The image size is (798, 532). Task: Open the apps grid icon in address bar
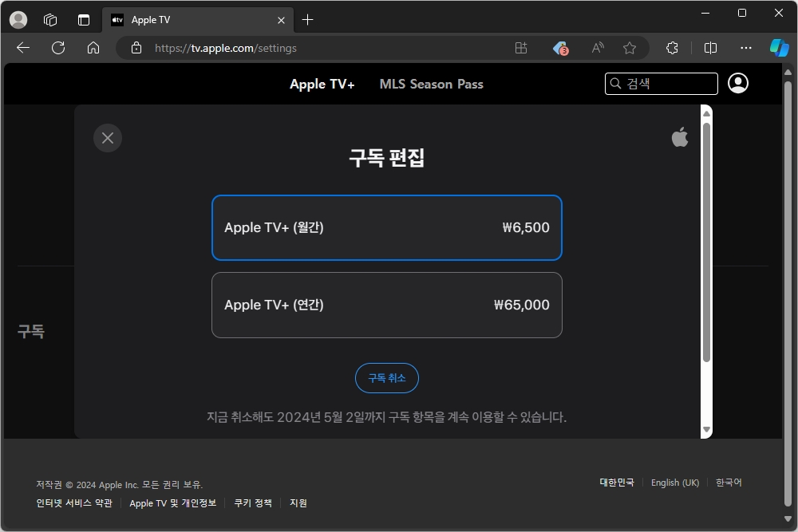click(x=520, y=48)
